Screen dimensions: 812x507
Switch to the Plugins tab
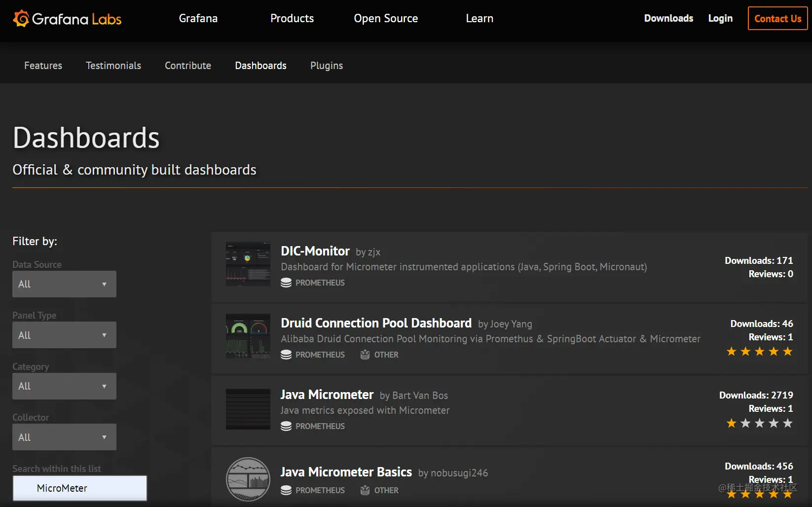(x=327, y=66)
